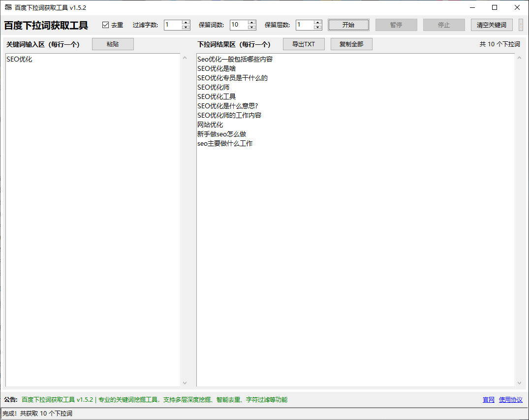Click the 开始 button

click(348, 25)
